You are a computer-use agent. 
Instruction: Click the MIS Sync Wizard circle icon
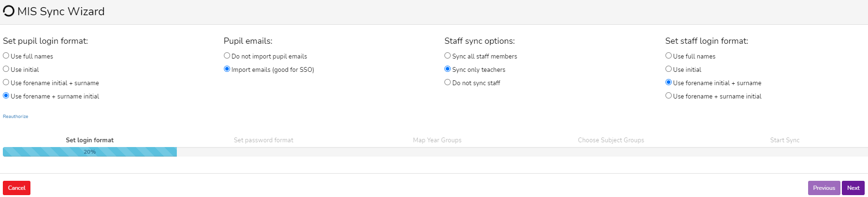coord(9,11)
